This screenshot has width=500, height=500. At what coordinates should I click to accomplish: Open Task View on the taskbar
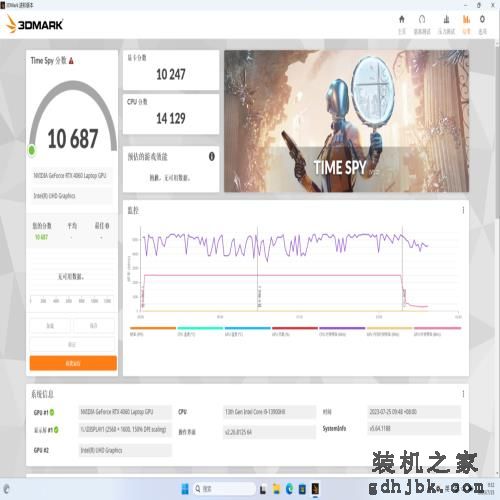(x=263, y=489)
